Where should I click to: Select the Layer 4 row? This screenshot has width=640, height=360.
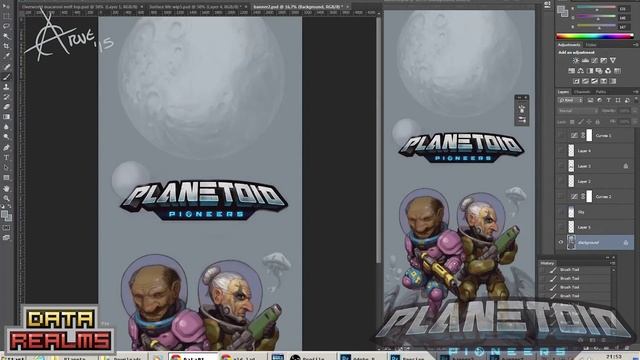coord(595,151)
